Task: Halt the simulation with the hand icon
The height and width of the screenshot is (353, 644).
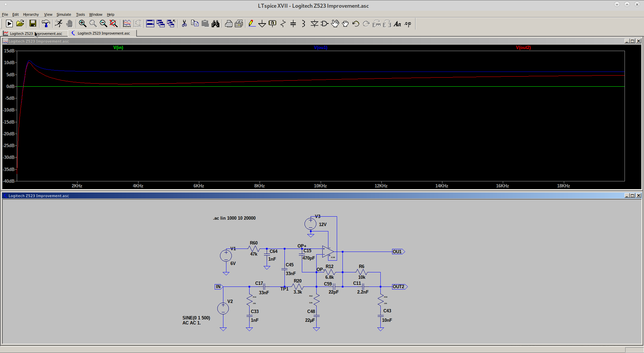Action: pos(69,24)
